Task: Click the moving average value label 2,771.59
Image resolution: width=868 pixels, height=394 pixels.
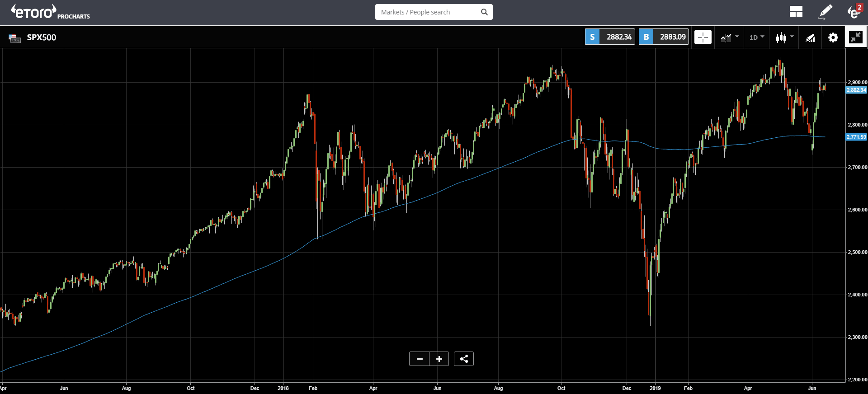Action: tap(856, 137)
